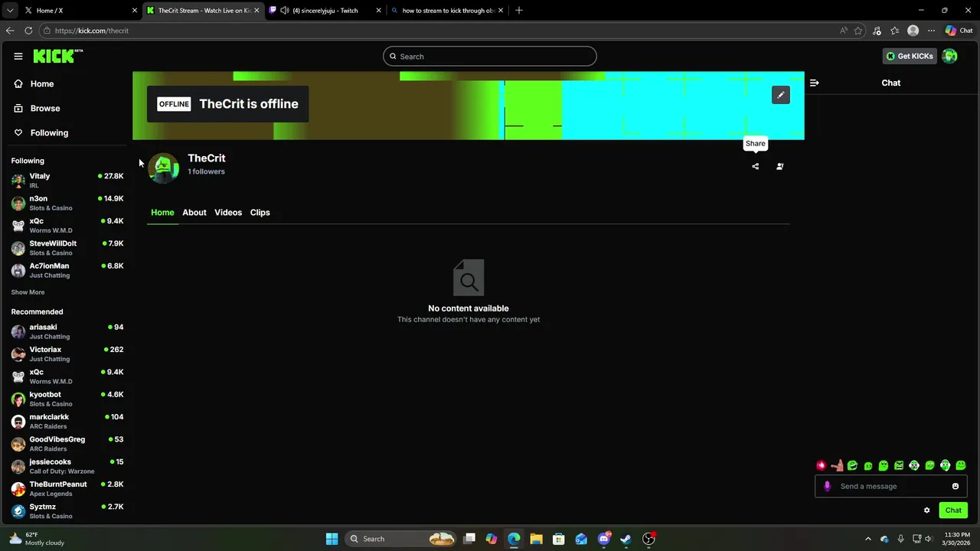Click the Read aloud icon
Screen dimensions: 980x551
pyautogui.click(x=843, y=31)
